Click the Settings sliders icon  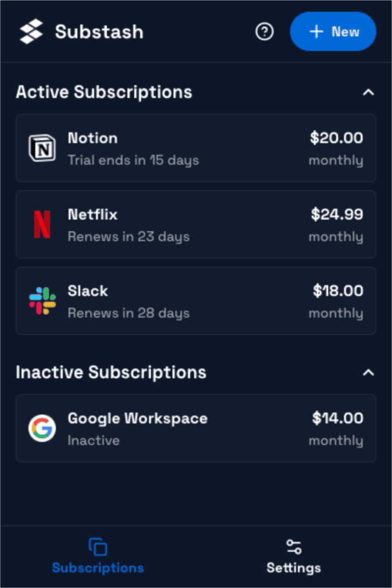(294, 547)
